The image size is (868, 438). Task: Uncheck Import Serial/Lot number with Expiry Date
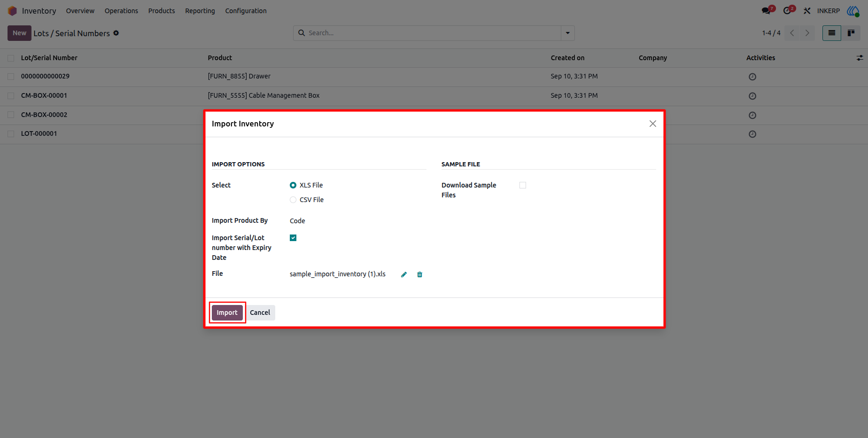(293, 238)
